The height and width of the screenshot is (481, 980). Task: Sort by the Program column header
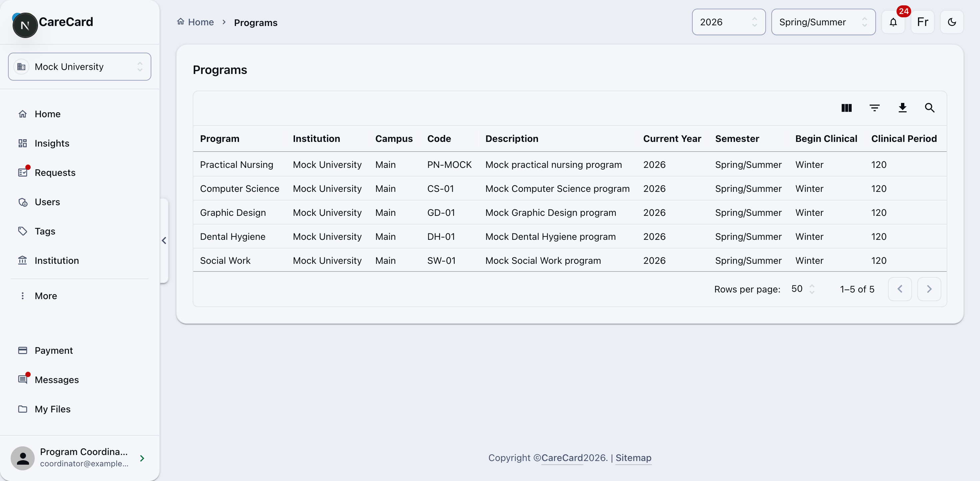[x=220, y=139]
